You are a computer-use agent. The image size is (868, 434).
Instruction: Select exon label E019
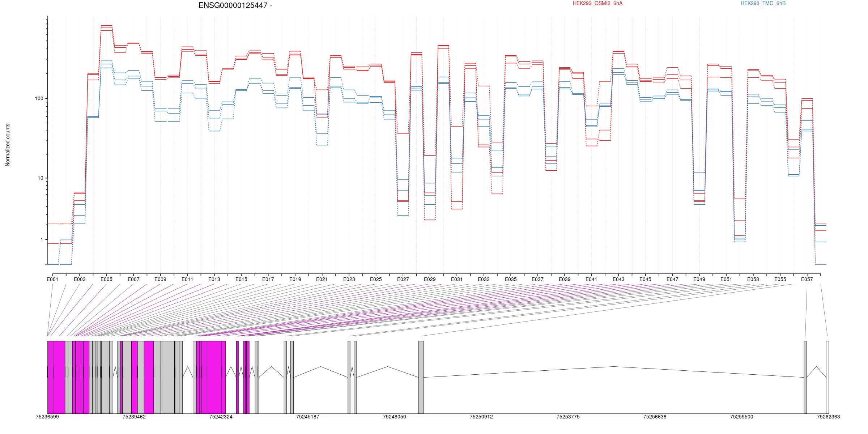coord(295,279)
